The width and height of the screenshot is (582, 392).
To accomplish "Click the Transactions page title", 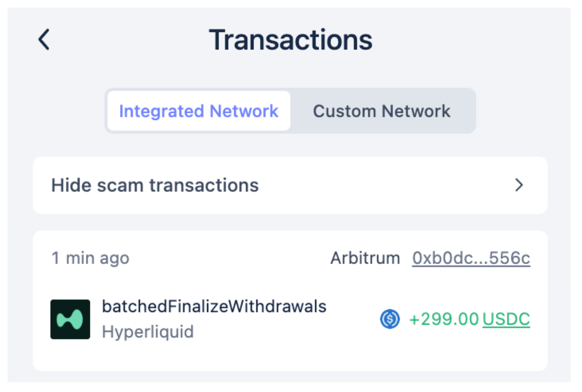I will click(291, 40).
